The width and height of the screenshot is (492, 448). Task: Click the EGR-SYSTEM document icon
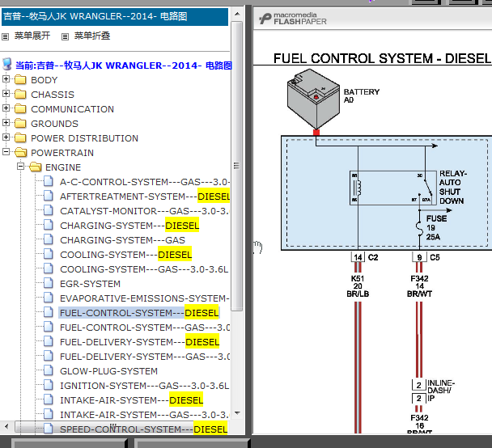[x=49, y=283]
